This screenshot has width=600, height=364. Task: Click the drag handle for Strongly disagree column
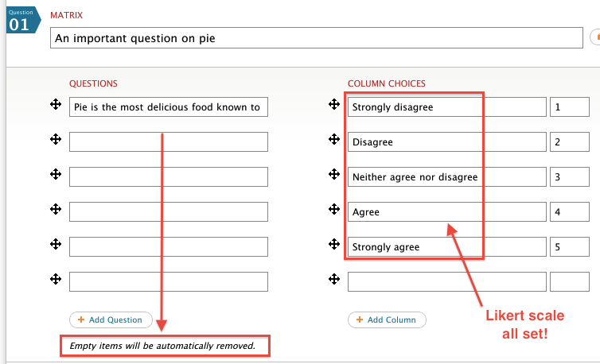[334, 105]
